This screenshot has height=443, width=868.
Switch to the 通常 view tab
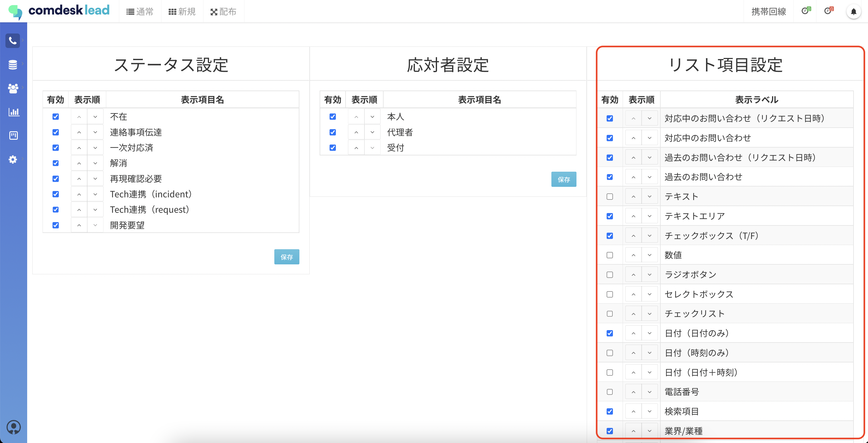[140, 12]
